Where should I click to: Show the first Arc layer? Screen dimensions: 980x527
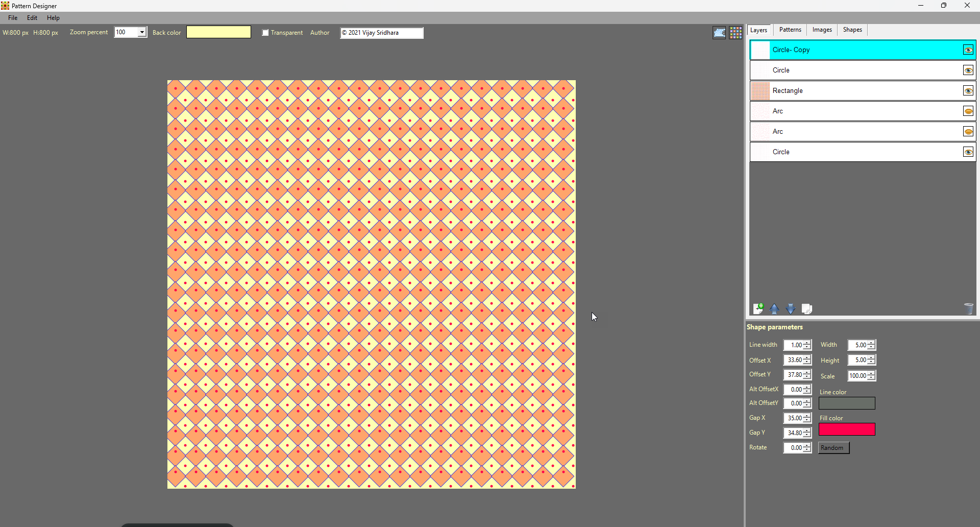[x=968, y=111]
